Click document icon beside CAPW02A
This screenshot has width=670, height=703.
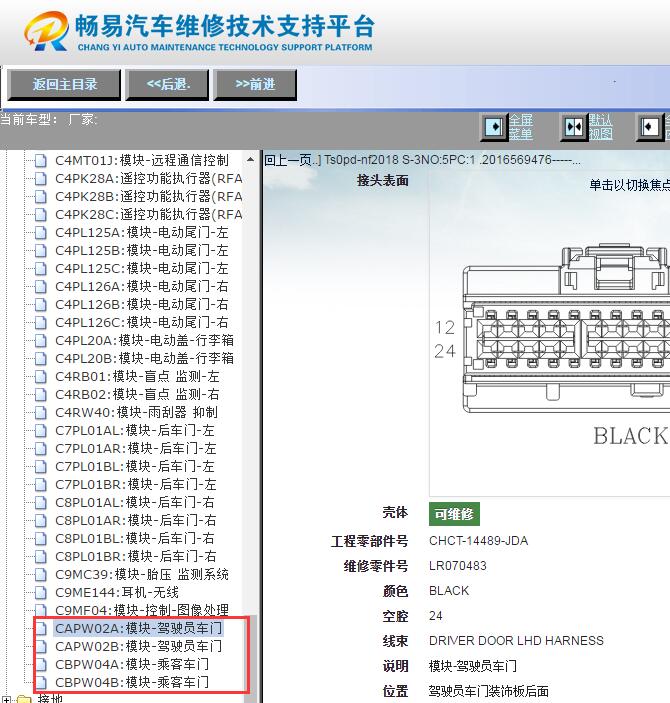pyautogui.click(x=40, y=628)
